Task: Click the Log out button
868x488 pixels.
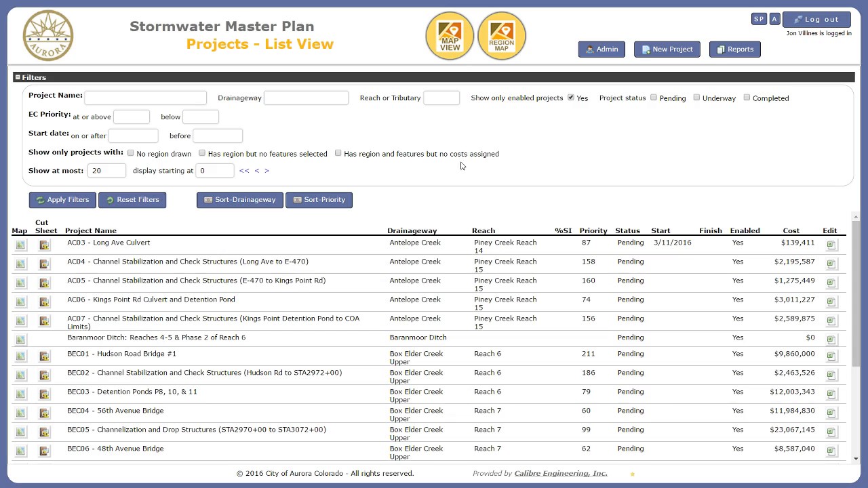Action: [816, 20]
